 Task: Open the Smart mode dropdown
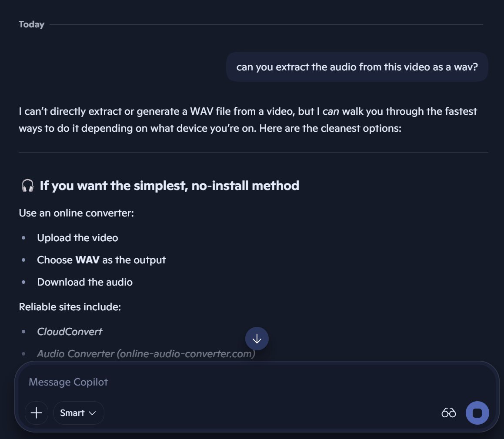[79, 413]
